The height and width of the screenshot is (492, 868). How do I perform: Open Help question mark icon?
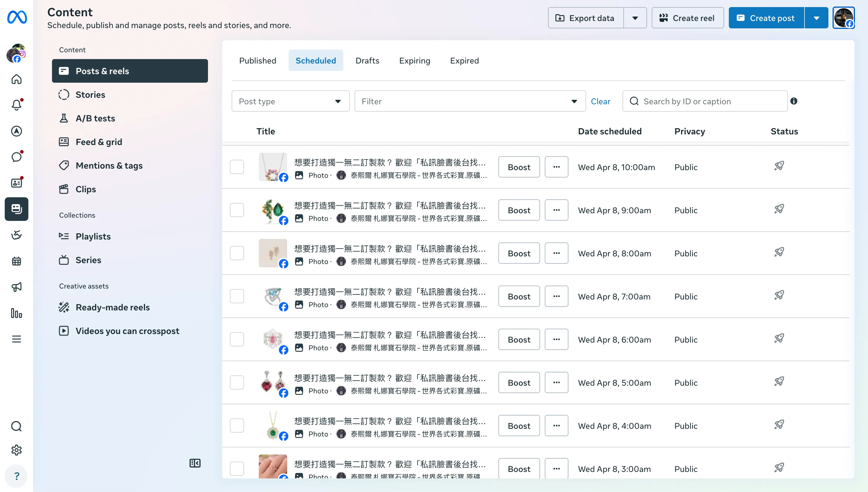[x=17, y=476]
